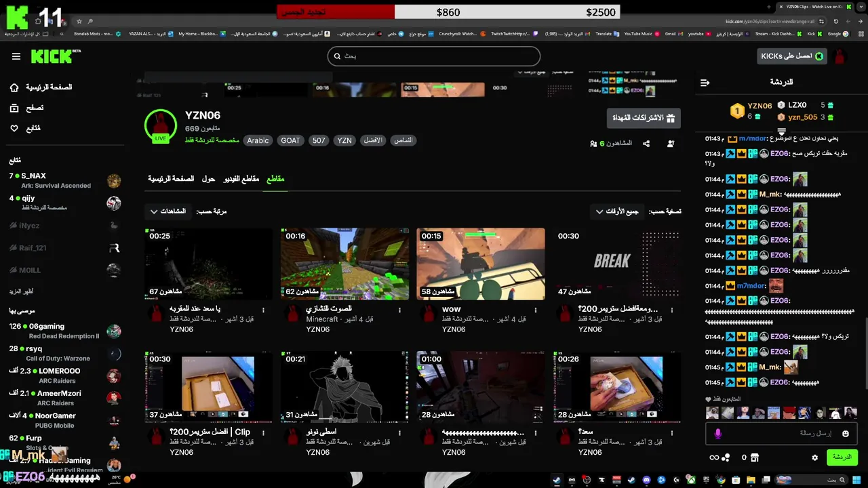The image size is (868, 488).
Task: Open the filter جميع الأوقات dropdown
Action: [x=616, y=211]
